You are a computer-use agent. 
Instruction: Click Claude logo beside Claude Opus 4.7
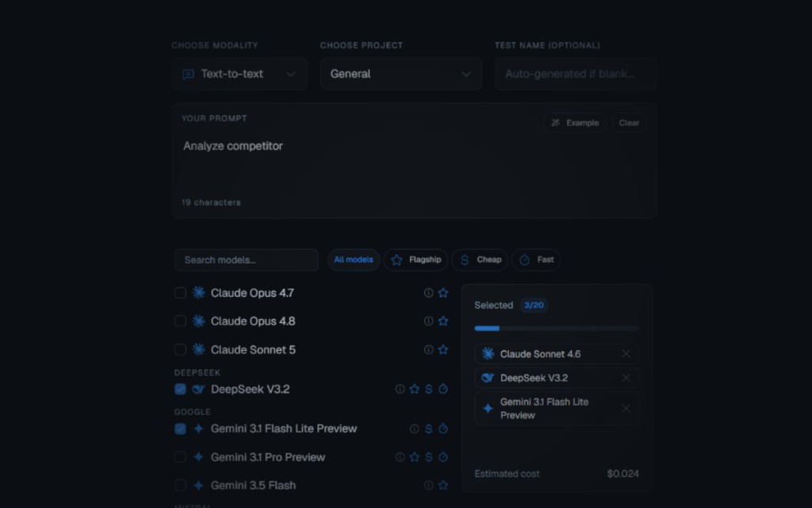coord(198,292)
